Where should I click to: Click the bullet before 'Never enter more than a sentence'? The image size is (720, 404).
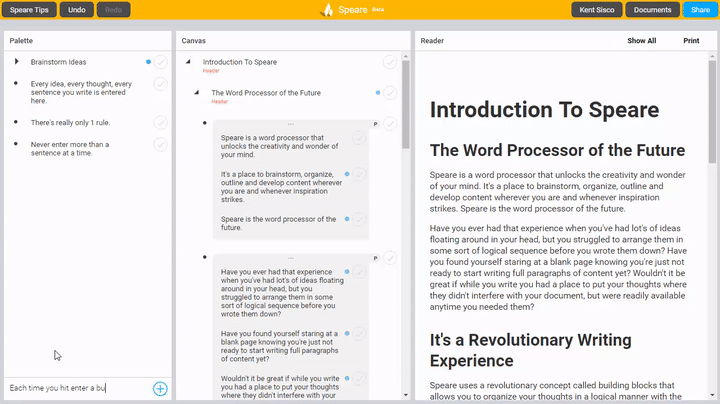tap(16, 144)
